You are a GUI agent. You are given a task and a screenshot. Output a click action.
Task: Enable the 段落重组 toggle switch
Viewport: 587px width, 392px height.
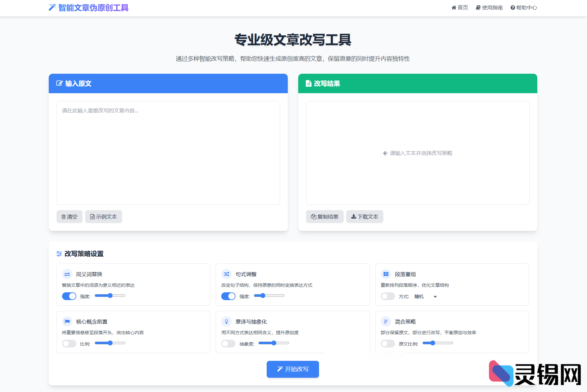388,296
